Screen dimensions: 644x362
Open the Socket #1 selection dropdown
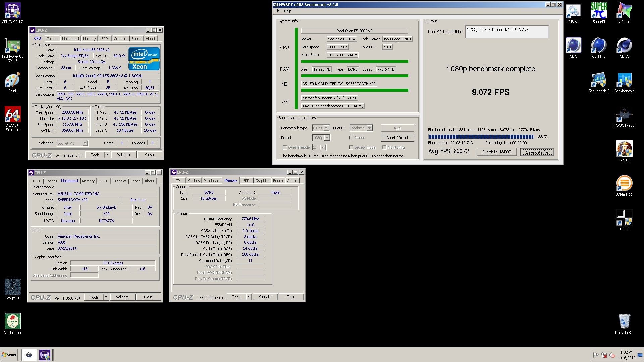(x=72, y=143)
